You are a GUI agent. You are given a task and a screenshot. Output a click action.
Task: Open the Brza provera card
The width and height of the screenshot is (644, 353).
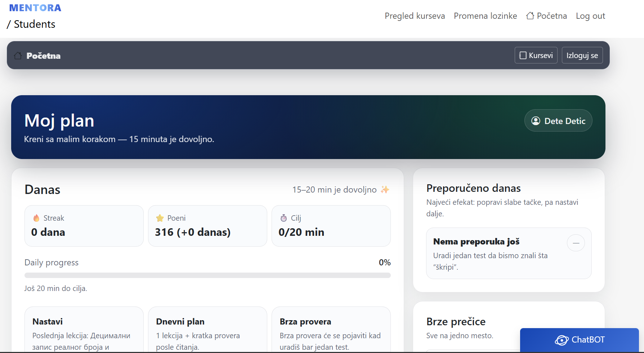point(331,330)
